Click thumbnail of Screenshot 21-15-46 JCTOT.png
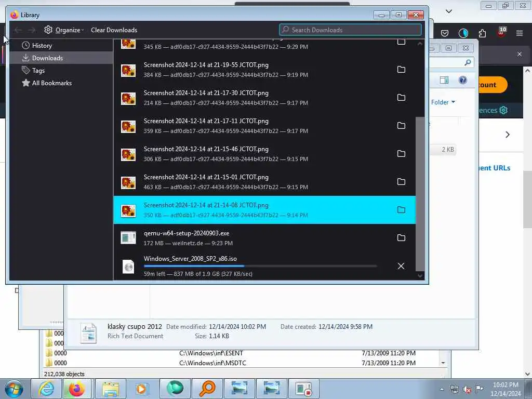The height and width of the screenshot is (399, 532). click(x=128, y=155)
